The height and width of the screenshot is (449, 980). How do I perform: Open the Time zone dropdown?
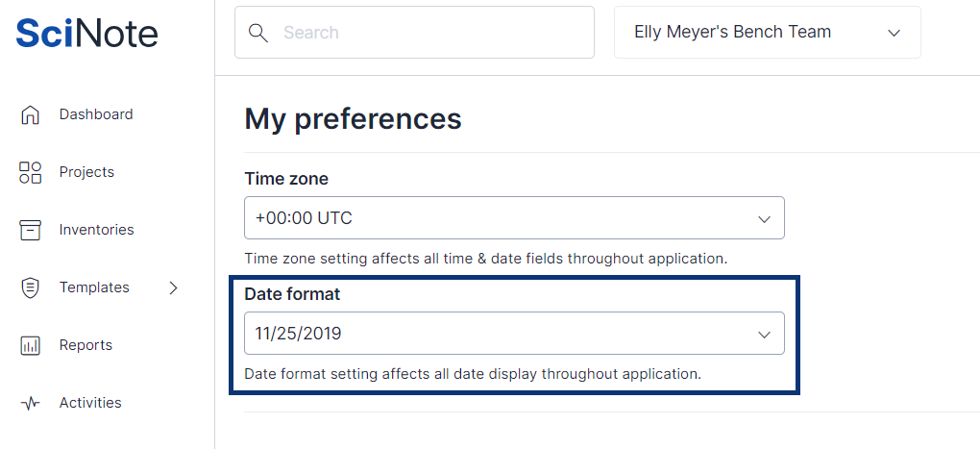coord(514,218)
